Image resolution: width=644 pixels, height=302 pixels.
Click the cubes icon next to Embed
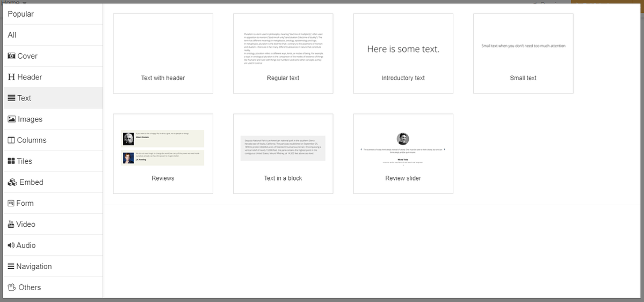tap(12, 182)
